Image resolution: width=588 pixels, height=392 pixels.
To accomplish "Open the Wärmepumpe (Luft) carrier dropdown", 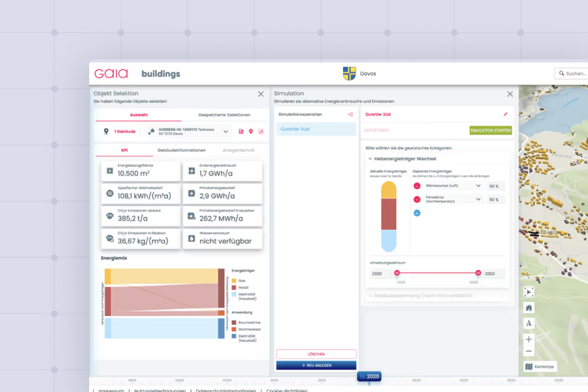I will pos(479,186).
